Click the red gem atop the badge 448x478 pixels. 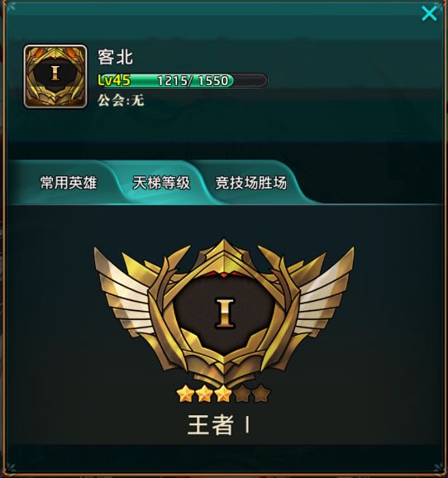(224, 275)
